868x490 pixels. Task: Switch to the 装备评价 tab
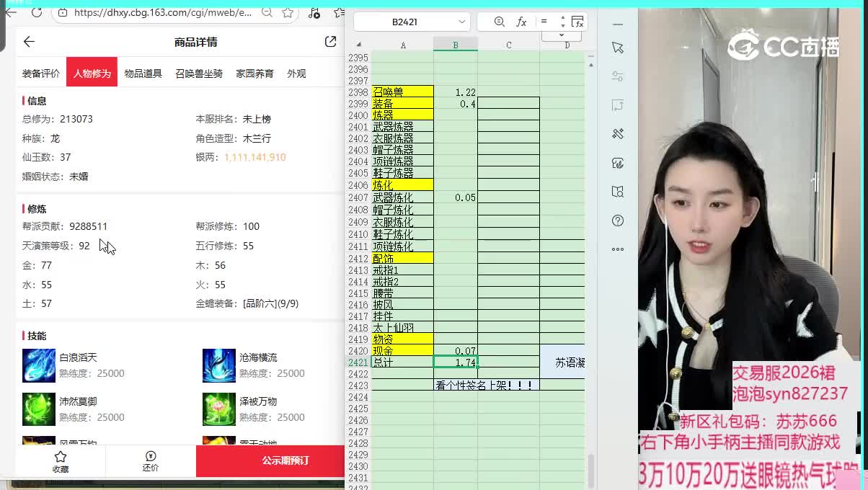(x=41, y=73)
